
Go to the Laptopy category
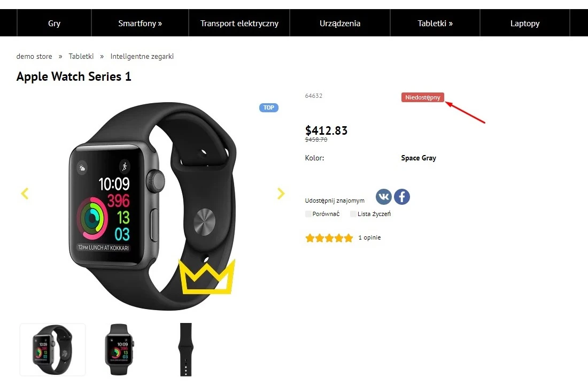(525, 24)
